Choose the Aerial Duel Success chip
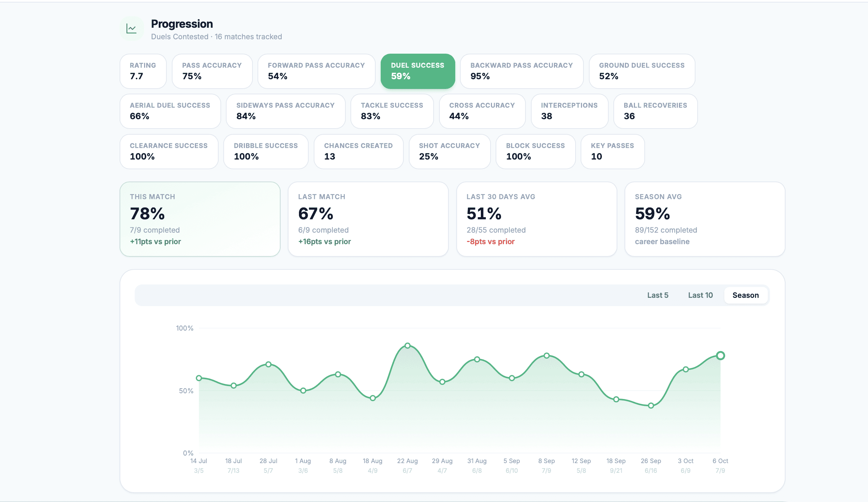Image resolution: width=868 pixels, height=502 pixels. coord(170,111)
